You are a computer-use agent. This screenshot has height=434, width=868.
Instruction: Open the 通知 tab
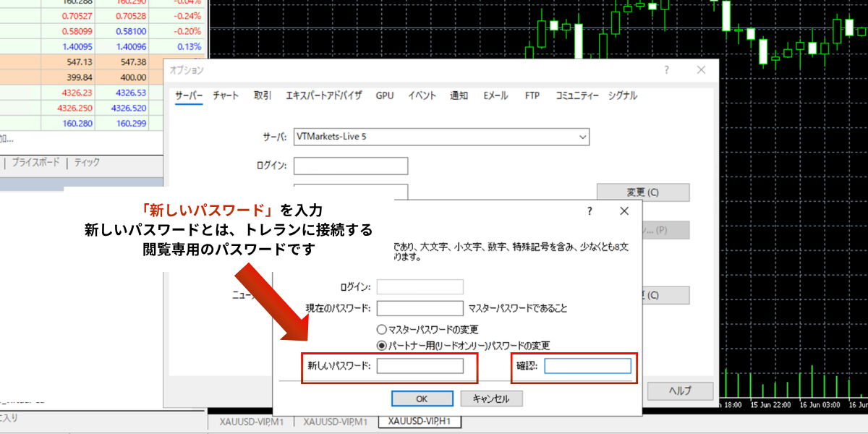click(459, 95)
